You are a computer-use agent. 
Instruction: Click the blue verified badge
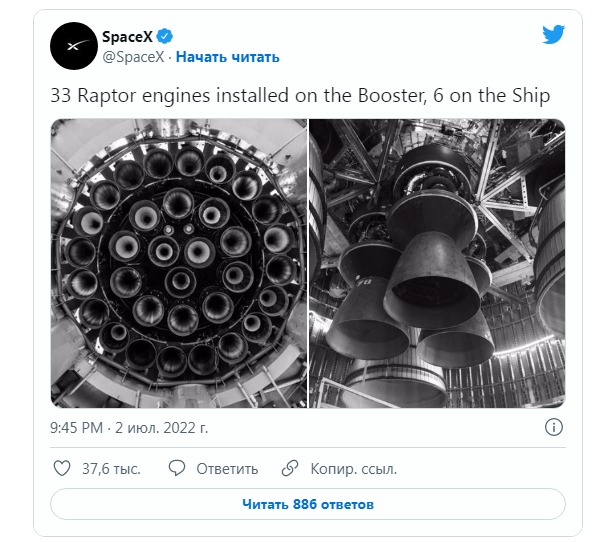coord(164,38)
